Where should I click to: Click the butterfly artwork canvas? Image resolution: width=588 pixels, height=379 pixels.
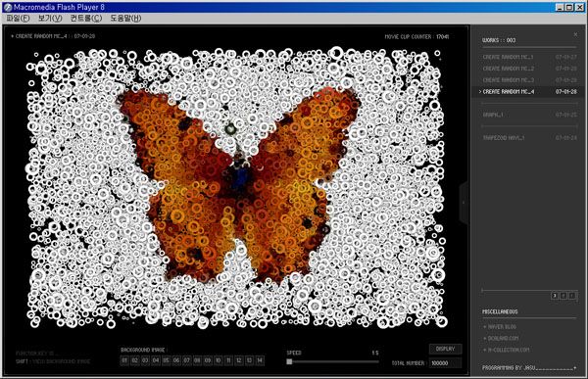click(x=237, y=187)
